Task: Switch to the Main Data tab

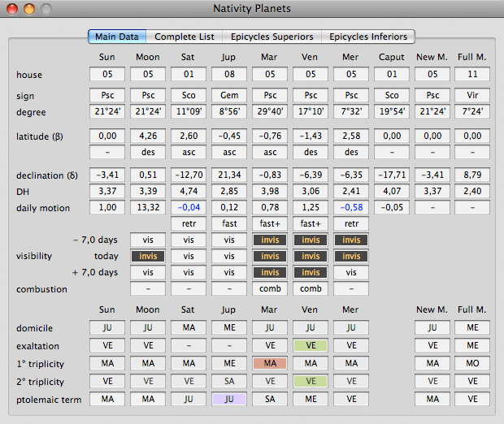Action: 117,37
